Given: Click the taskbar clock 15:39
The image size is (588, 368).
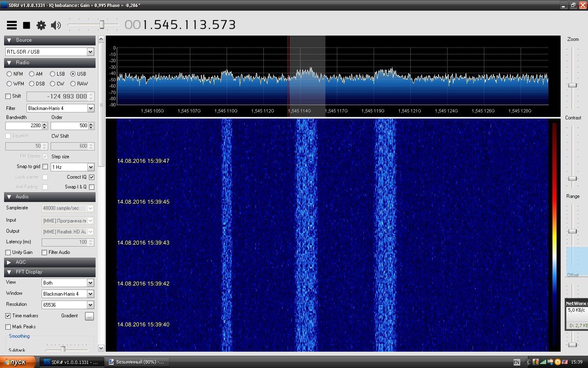Looking at the screenshot, I should pos(577,362).
